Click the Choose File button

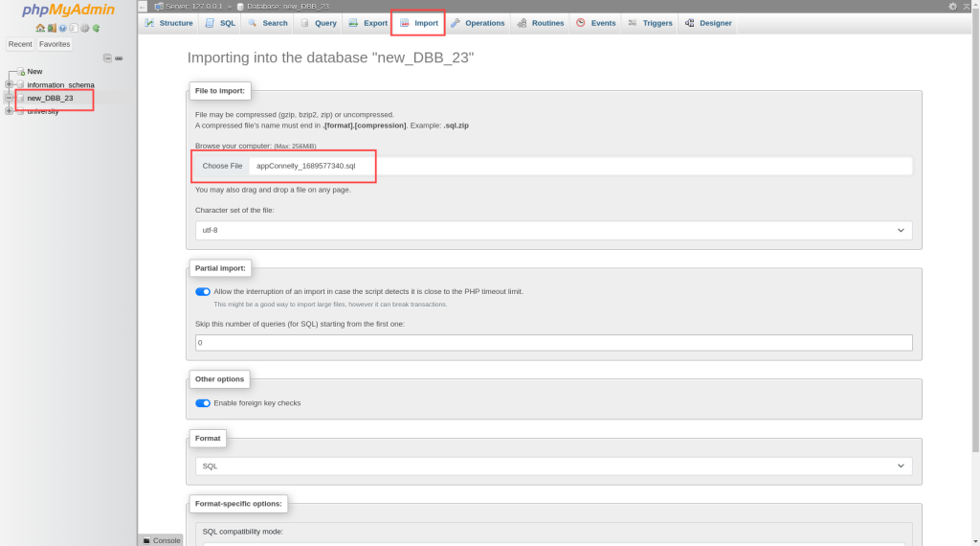coord(222,166)
